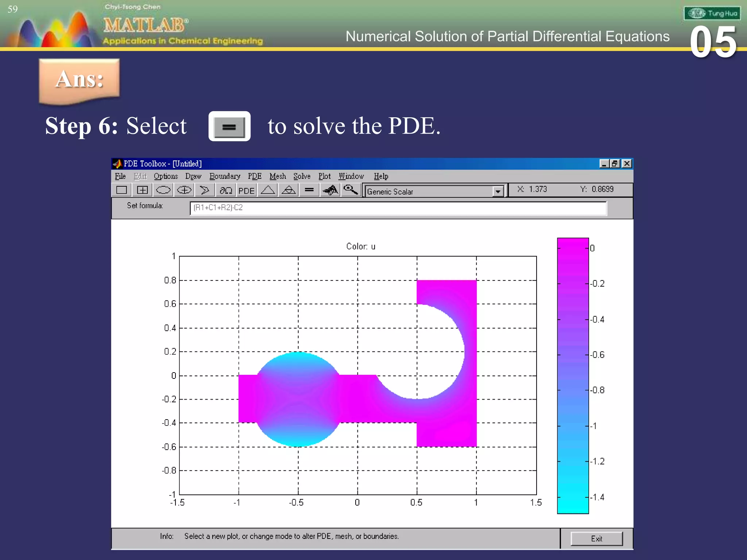Initialize triangular mesh icon
Image resolution: width=747 pixels, height=560 pixels.
268,190
